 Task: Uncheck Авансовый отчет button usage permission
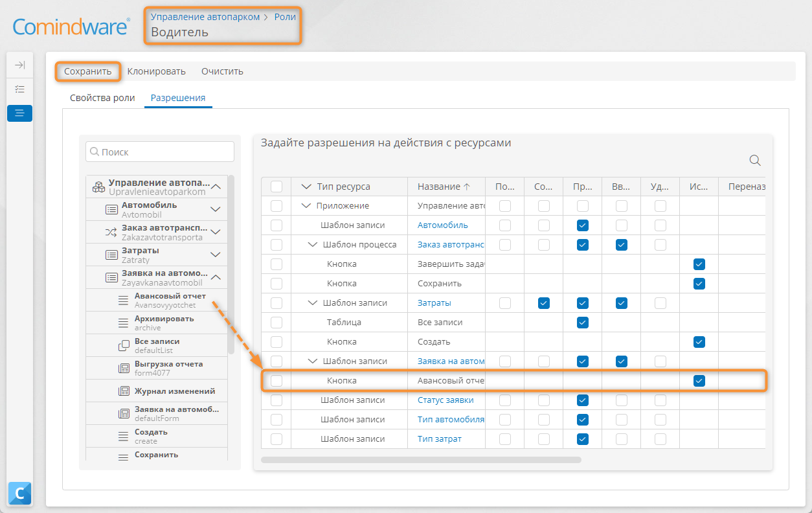[699, 381]
